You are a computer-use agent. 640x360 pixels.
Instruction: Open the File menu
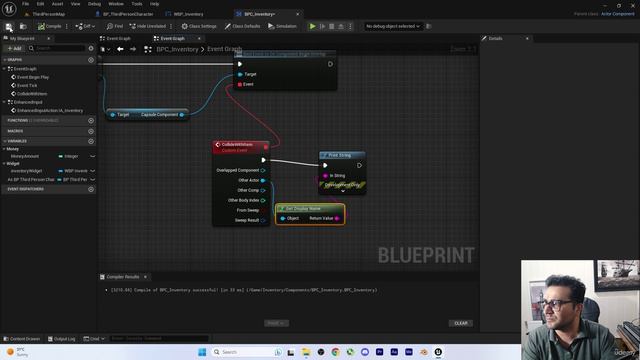coord(25,4)
